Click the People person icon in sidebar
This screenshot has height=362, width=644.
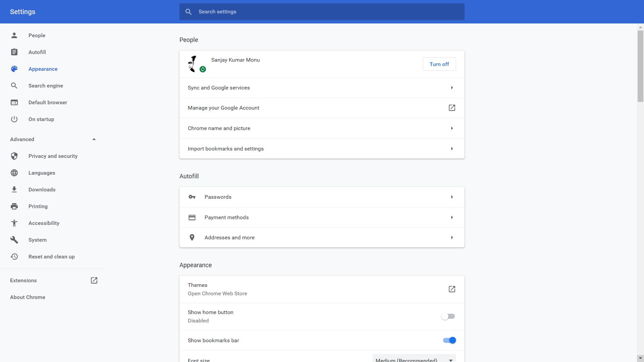pyautogui.click(x=14, y=35)
